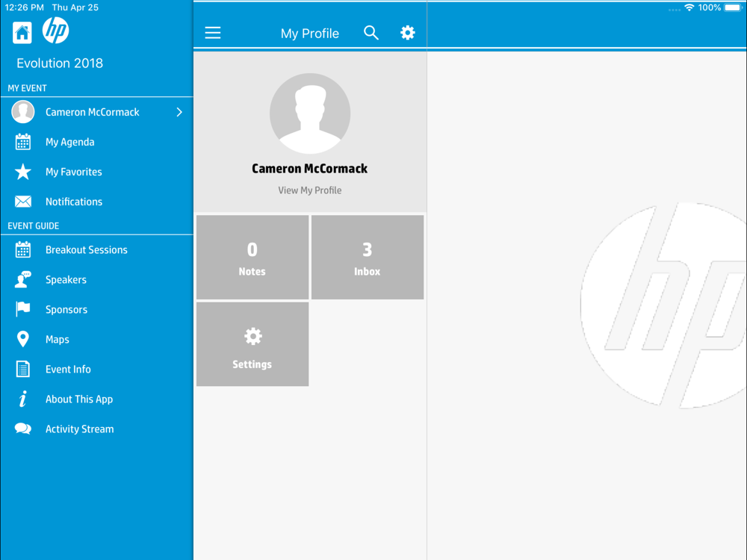Click the Cameron McCormack sidebar name

[x=93, y=112]
